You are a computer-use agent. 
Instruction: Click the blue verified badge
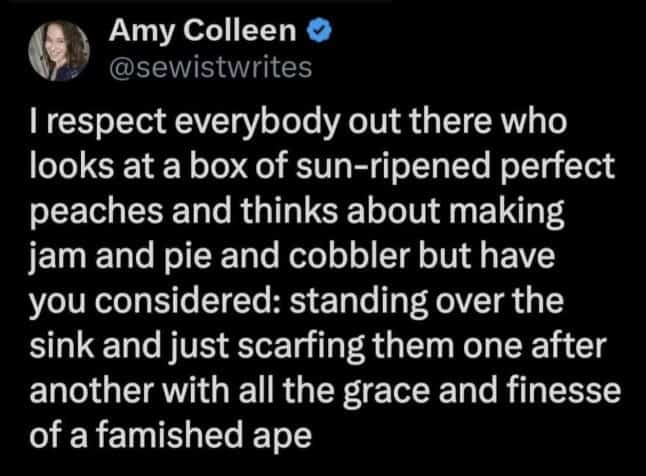pos(316,33)
